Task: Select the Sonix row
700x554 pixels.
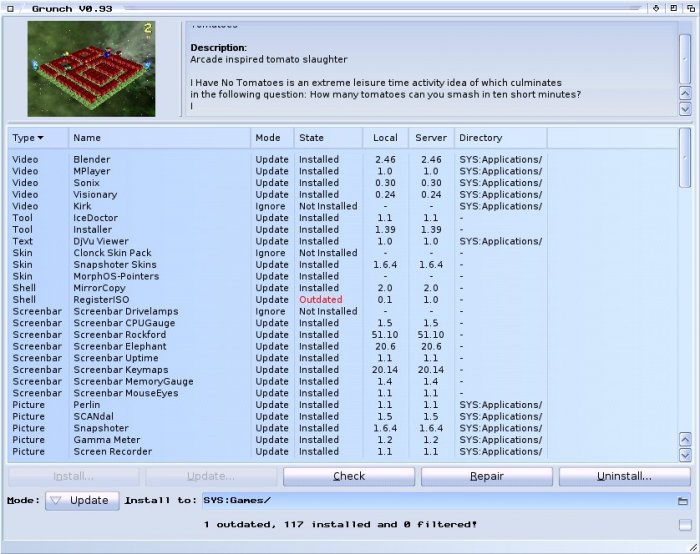Action: (x=343, y=183)
